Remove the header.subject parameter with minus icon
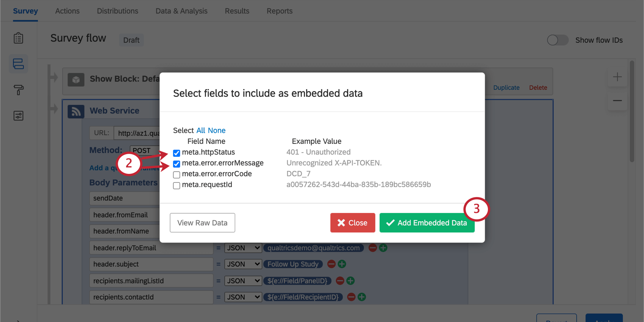Screen dimensions: 644x322 [x=331, y=264]
